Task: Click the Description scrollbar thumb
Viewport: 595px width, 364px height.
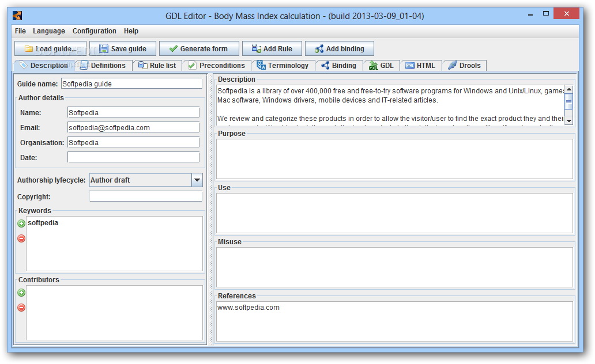Action: point(569,101)
